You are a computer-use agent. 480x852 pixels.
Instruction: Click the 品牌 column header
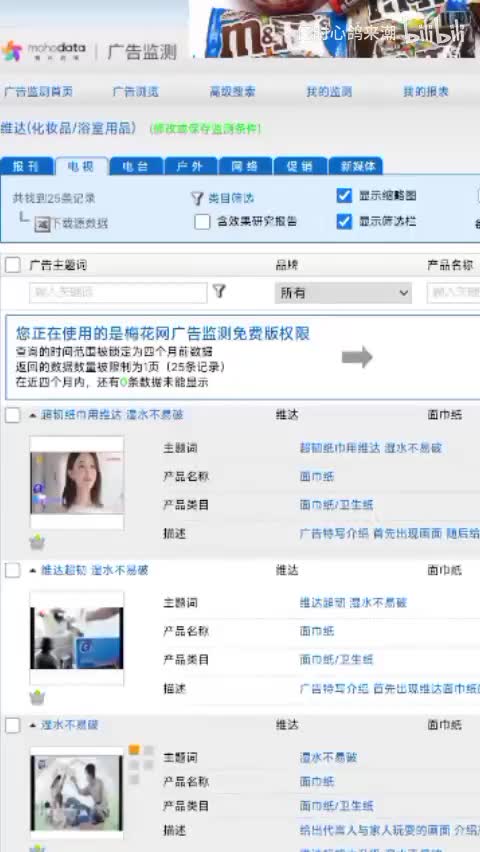[286, 265]
